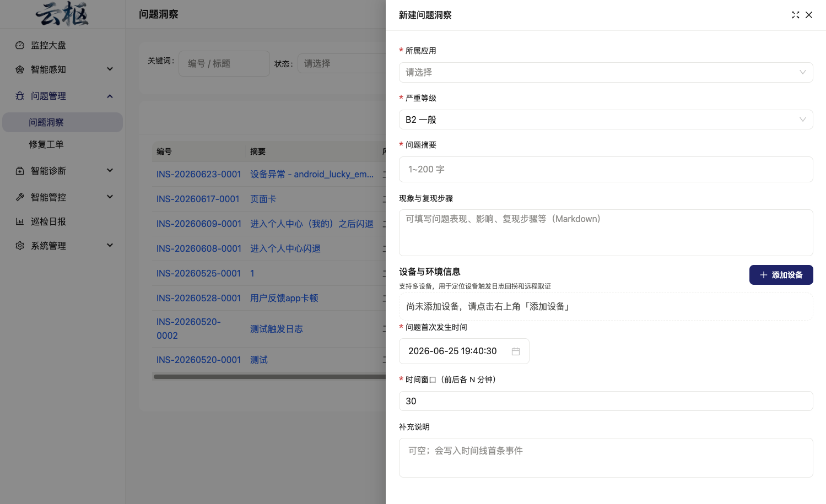The width and height of the screenshot is (826, 504).
Task: Focus the 现象与复现步骤 textarea
Action: pyautogui.click(x=606, y=232)
